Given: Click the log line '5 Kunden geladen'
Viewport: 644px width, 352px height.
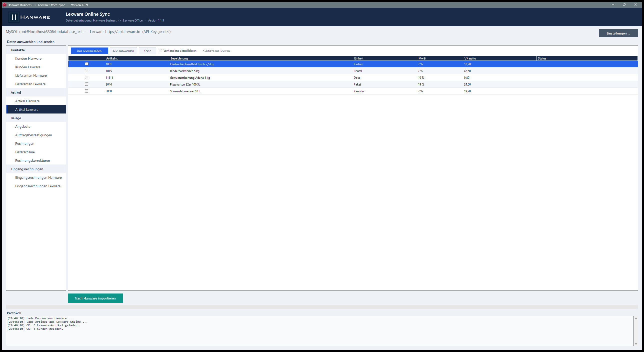Looking at the screenshot, I should [35, 329].
